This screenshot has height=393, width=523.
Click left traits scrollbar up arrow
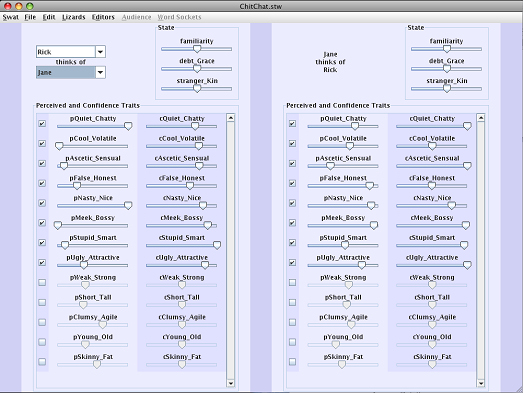click(230, 117)
